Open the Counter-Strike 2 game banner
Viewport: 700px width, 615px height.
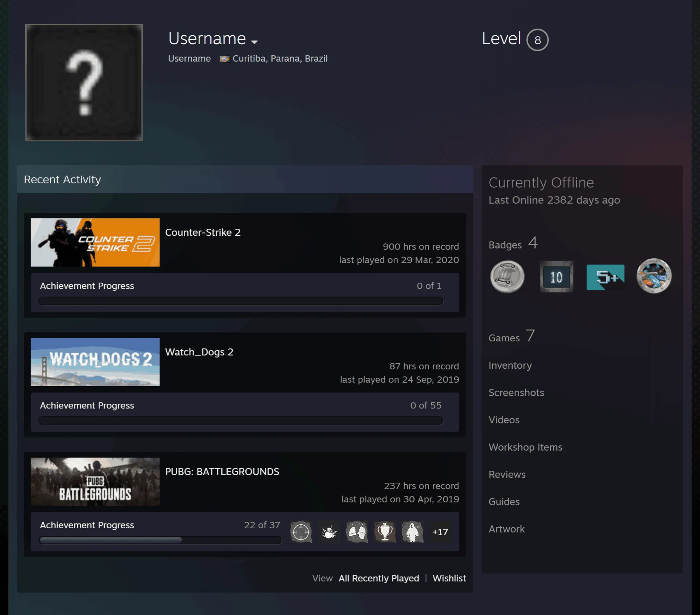point(95,242)
